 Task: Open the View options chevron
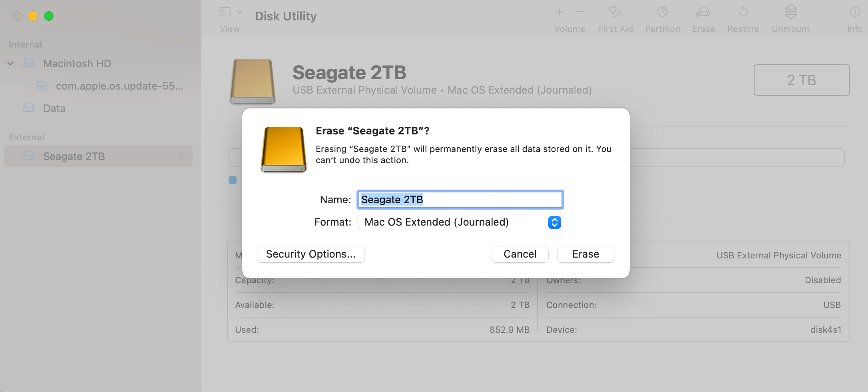(239, 12)
